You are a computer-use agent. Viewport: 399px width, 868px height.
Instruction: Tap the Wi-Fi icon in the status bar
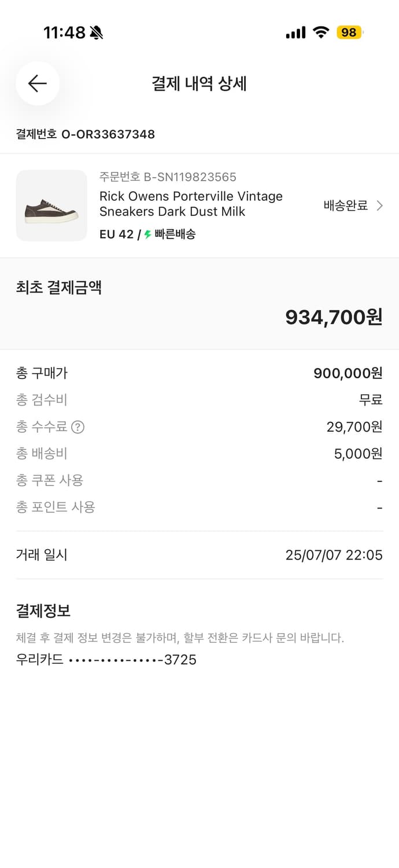[322, 32]
